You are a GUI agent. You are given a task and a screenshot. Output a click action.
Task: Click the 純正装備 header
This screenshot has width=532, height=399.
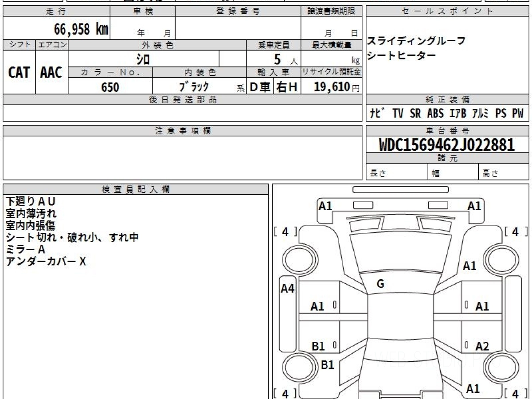447,100
